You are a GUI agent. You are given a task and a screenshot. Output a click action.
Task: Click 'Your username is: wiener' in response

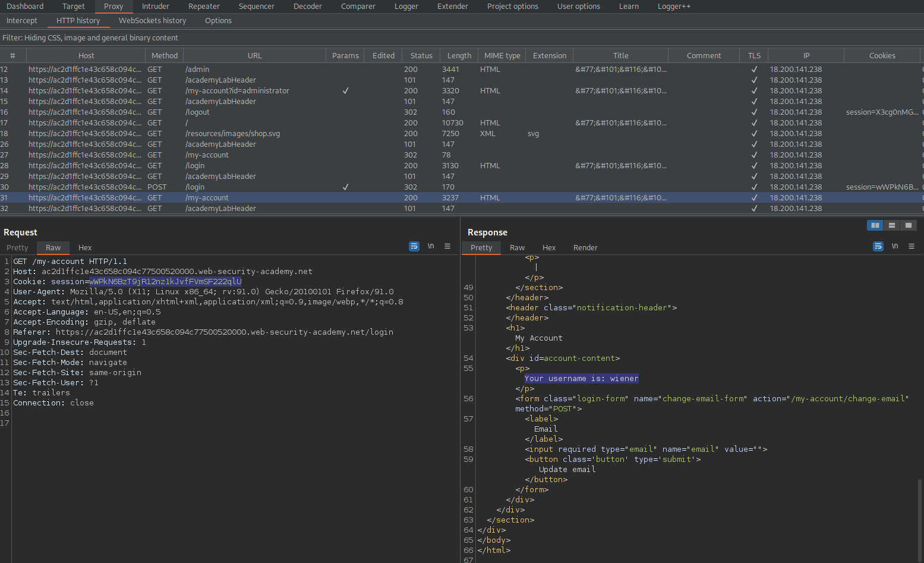[x=582, y=379]
